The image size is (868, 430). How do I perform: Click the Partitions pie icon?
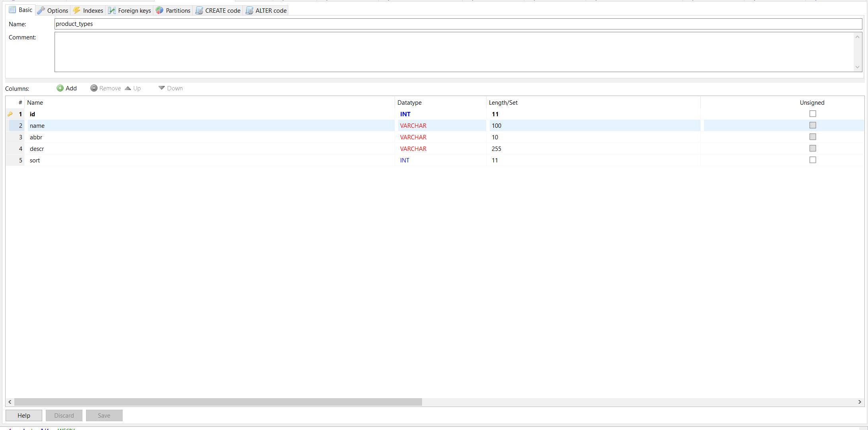[x=159, y=10]
